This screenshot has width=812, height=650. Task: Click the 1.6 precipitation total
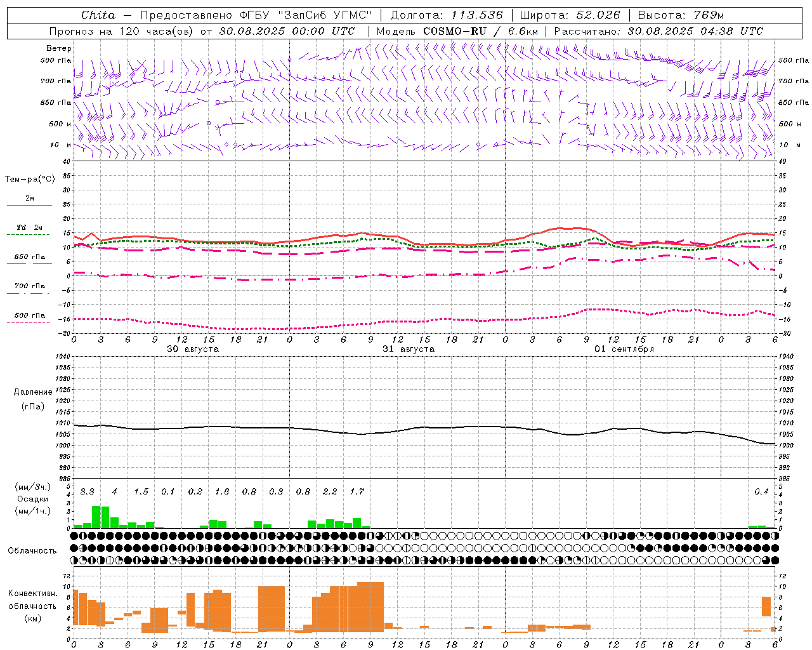click(222, 492)
